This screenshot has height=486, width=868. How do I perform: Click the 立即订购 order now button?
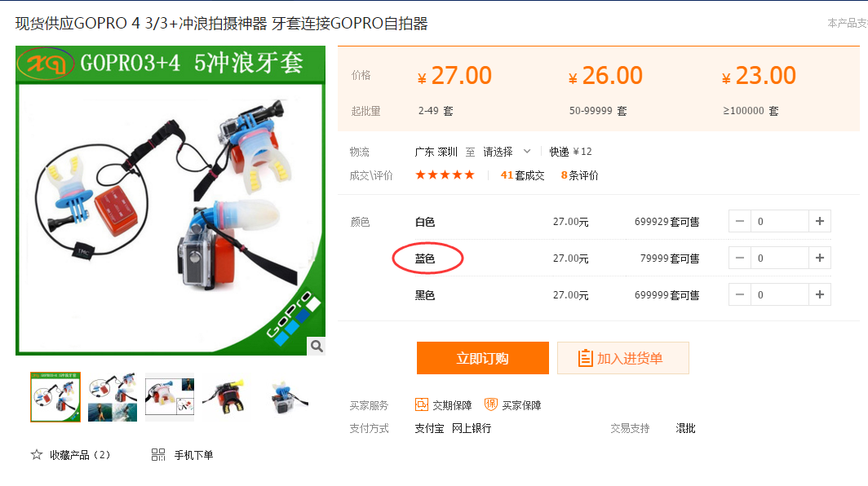click(483, 358)
